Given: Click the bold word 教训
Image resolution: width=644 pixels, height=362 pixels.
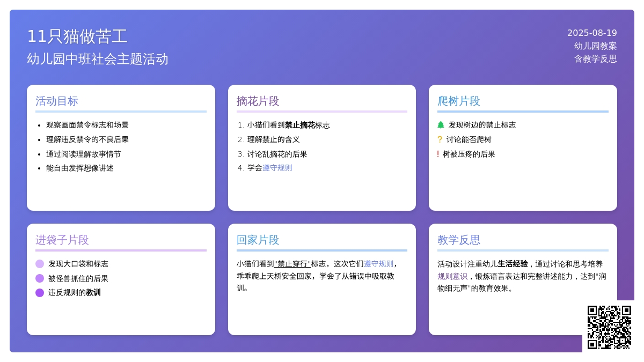Looking at the screenshot, I should [93, 293].
